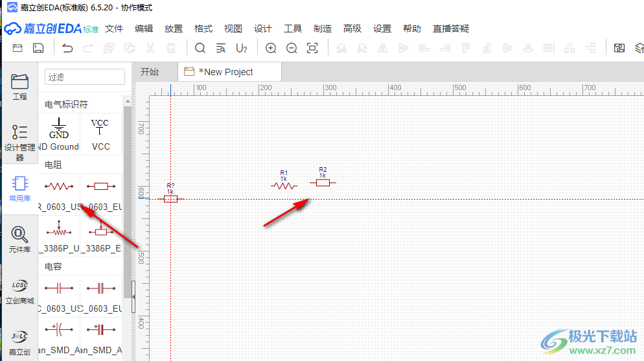Click the rotate-right icon
Screen dimensions: 644x361
coord(362,48)
